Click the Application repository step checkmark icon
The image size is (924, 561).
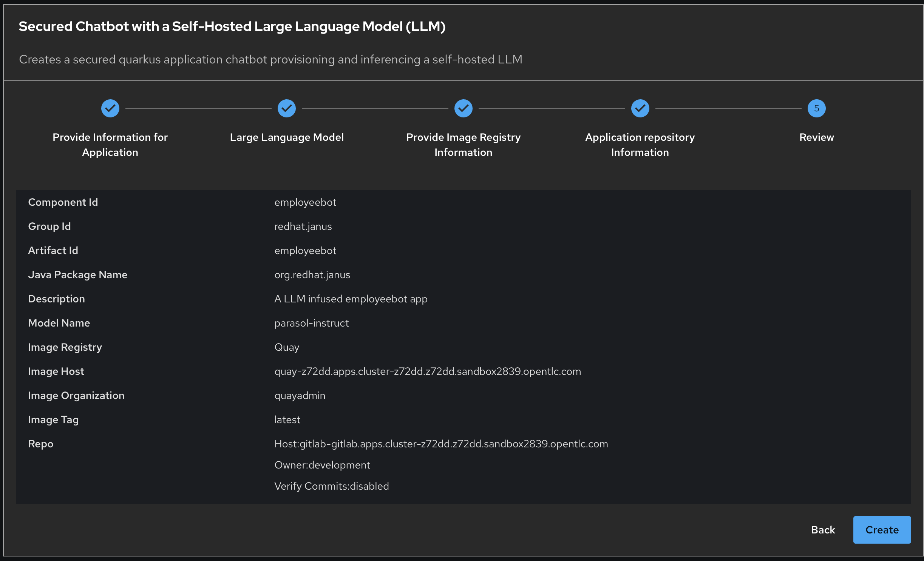(x=640, y=109)
